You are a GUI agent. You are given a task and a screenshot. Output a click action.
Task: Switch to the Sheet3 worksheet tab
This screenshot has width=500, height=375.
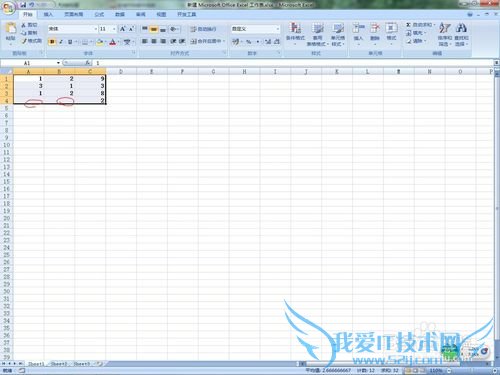point(82,364)
